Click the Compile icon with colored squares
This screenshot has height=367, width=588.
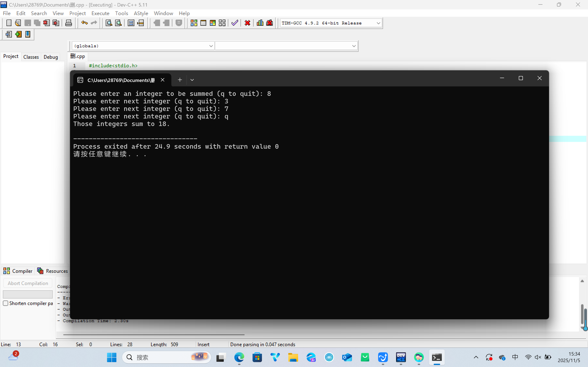(194, 23)
